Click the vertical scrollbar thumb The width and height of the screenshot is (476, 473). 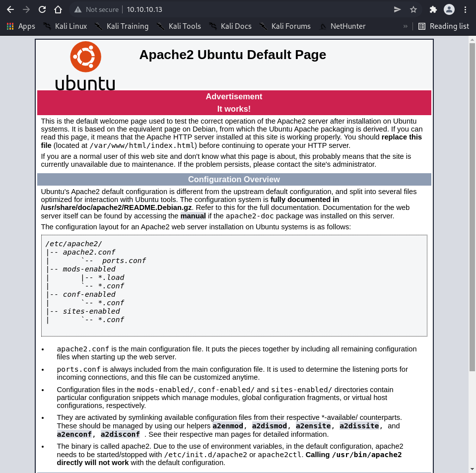pyautogui.click(x=472, y=207)
